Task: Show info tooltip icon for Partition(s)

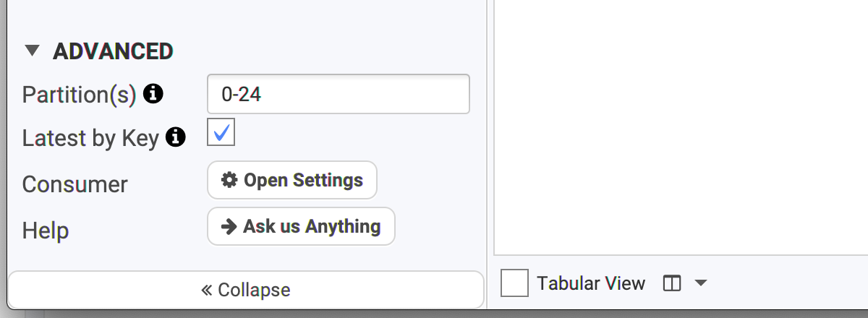Action: pyautogui.click(x=153, y=93)
